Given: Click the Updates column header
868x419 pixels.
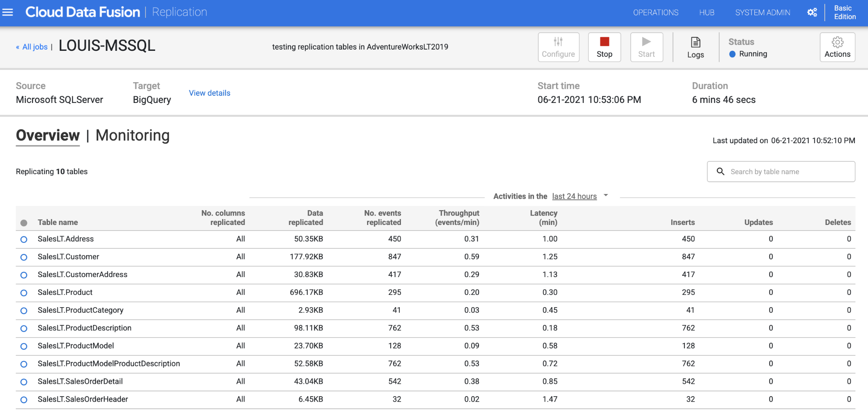Looking at the screenshot, I should click(x=759, y=222).
